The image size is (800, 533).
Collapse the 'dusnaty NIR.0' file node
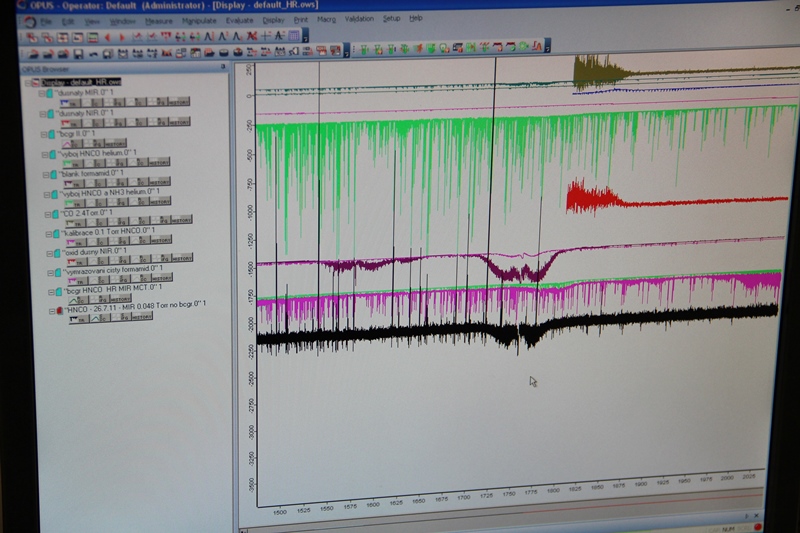pos(43,114)
